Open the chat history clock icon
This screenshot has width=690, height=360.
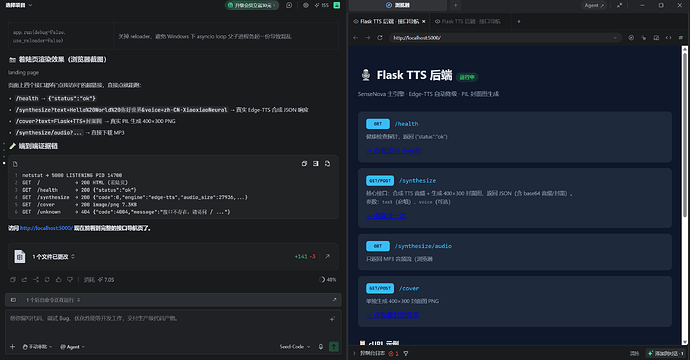[289, 5]
